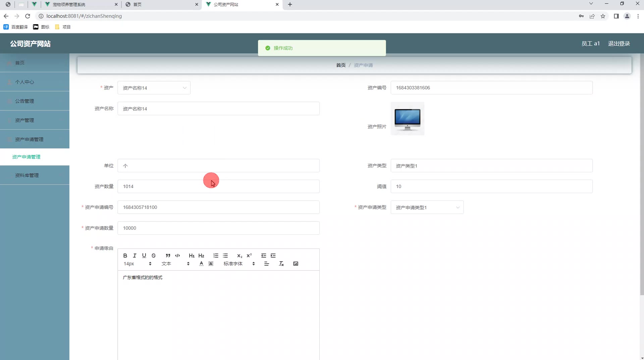Open the text background color picker
The image size is (644, 360).
[211, 264]
